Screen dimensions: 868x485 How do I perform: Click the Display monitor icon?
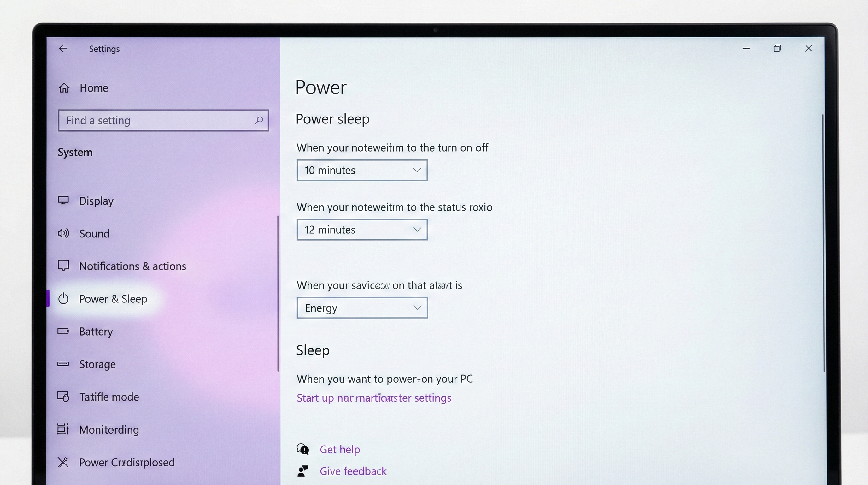click(x=63, y=200)
